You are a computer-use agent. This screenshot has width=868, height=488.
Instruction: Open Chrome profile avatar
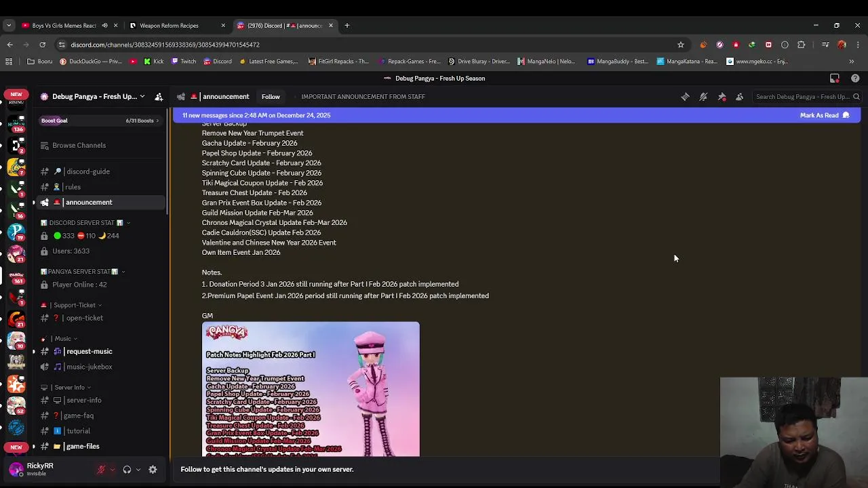(842, 45)
